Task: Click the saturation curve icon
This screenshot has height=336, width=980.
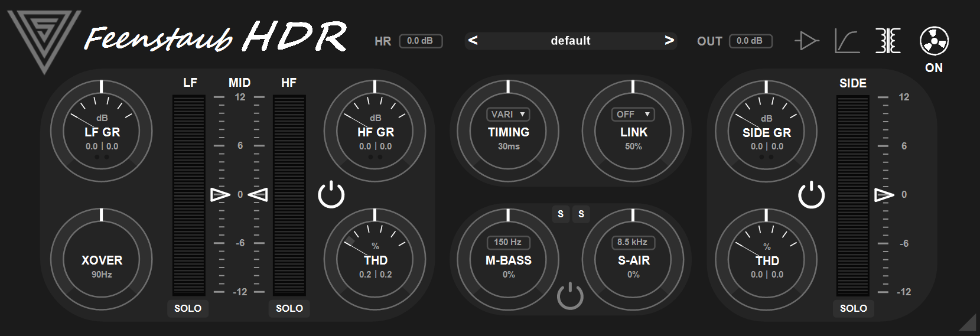Action: [x=846, y=41]
